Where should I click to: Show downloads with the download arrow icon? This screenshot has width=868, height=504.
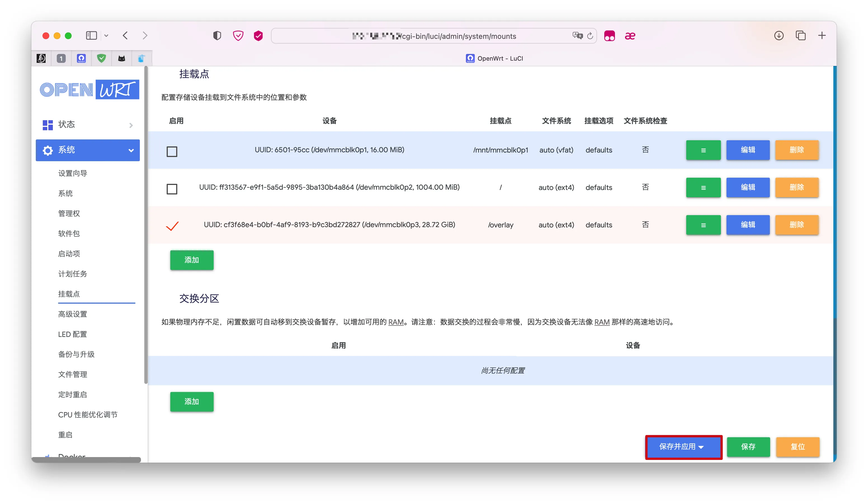pos(779,35)
